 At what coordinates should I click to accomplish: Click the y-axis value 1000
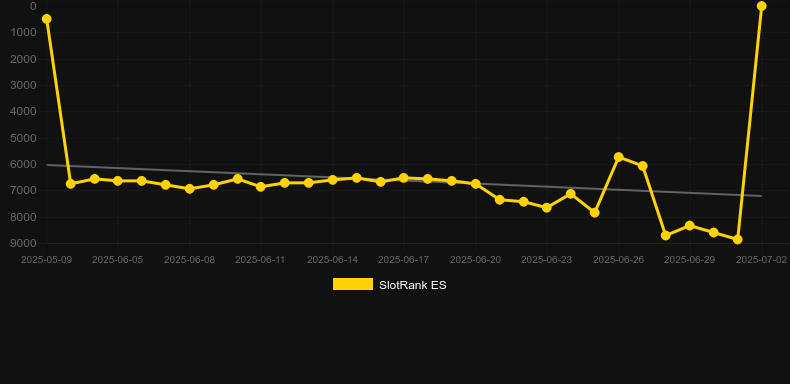click(x=23, y=32)
